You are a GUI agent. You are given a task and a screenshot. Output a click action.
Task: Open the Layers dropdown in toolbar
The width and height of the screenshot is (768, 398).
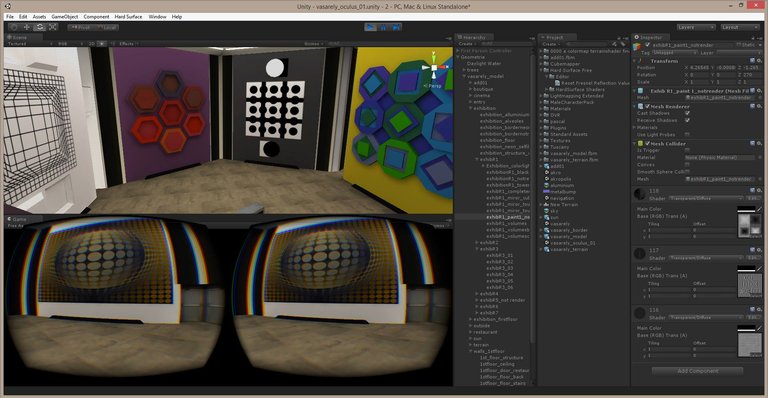[x=696, y=27]
